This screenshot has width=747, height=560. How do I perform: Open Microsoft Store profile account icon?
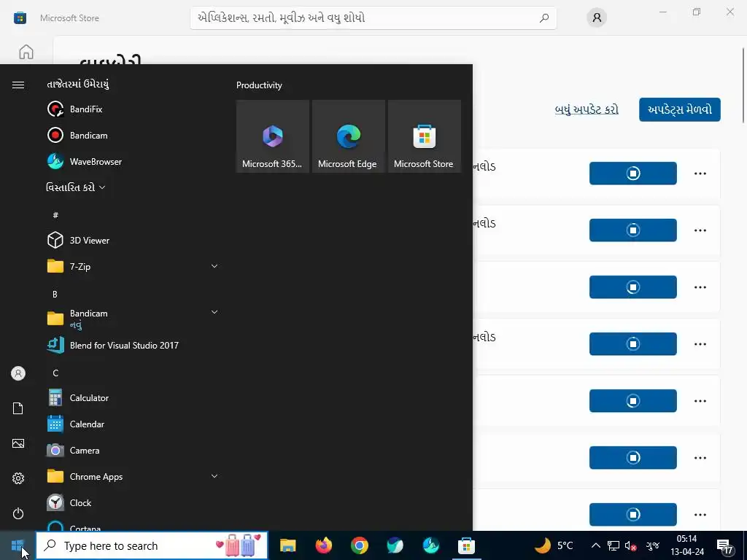point(597,18)
